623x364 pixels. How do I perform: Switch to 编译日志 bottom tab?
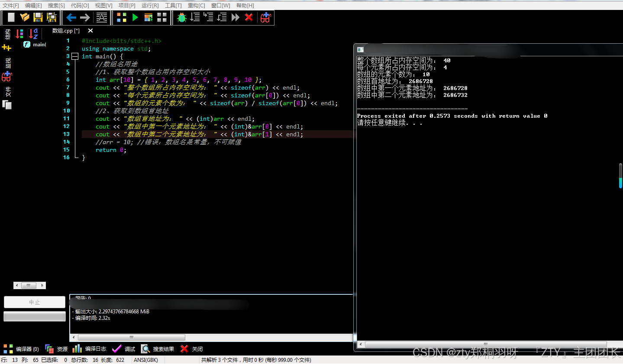pos(89,349)
